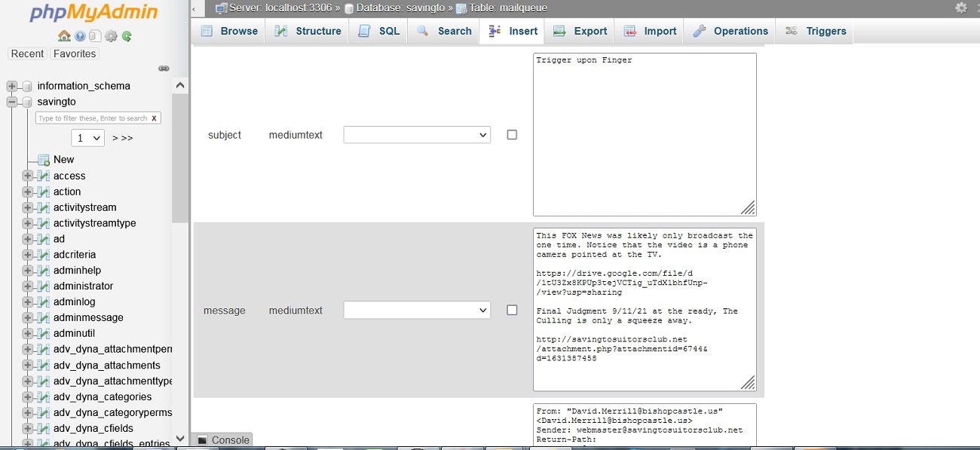Open the adminlog table link

point(74,302)
